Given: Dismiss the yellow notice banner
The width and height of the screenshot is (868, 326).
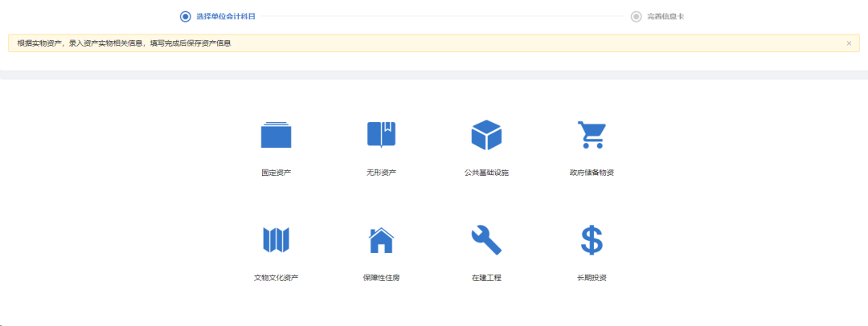Looking at the screenshot, I should [x=849, y=43].
